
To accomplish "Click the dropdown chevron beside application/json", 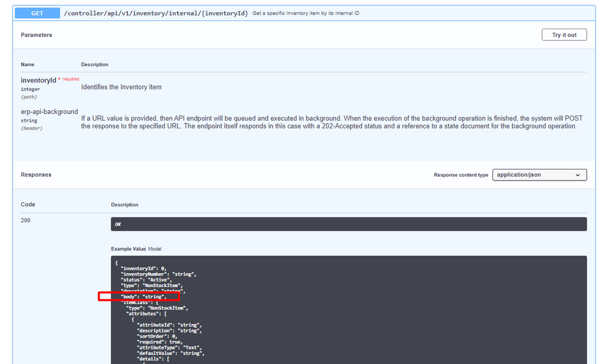I will point(578,175).
